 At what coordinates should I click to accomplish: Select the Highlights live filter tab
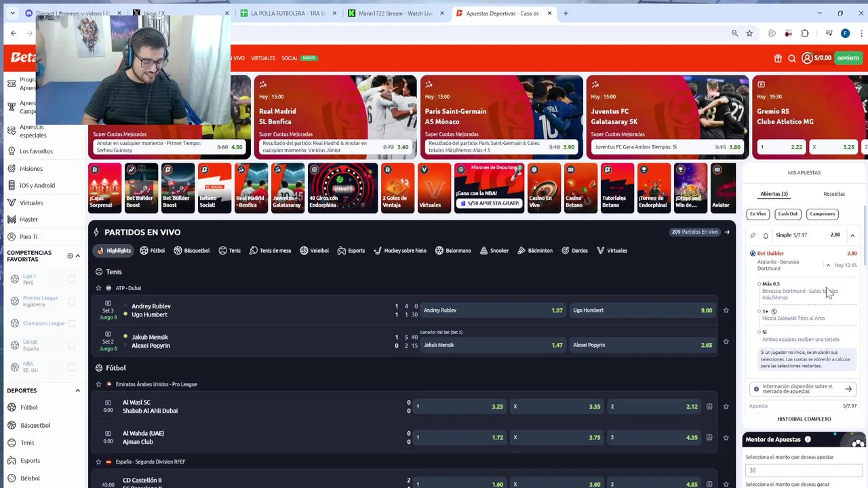[x=114, y=251]
